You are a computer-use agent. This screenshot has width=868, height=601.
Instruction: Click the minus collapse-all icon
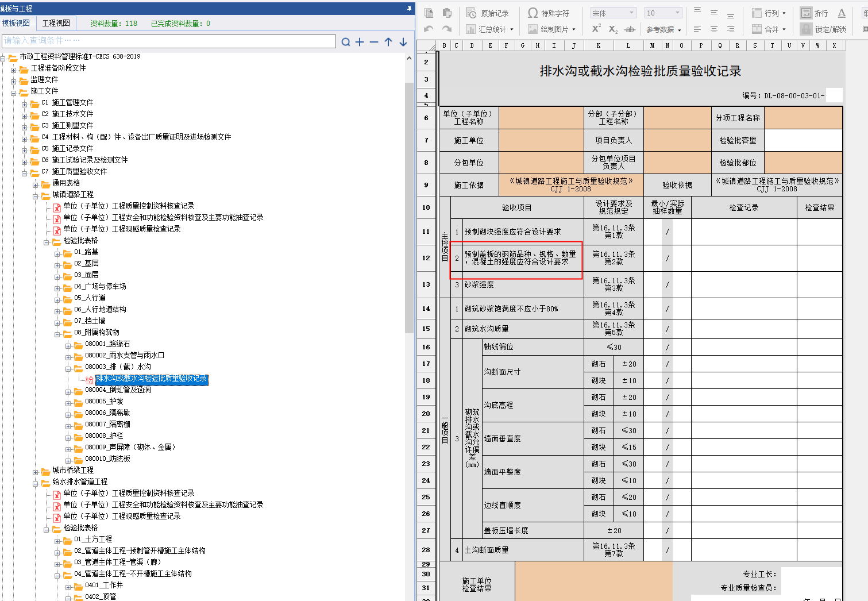374,42
